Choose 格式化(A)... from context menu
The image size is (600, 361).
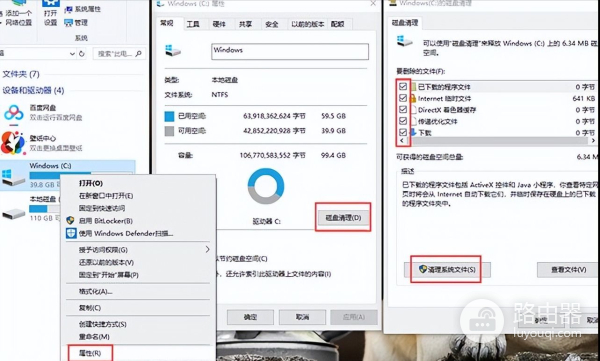[95, 291]
